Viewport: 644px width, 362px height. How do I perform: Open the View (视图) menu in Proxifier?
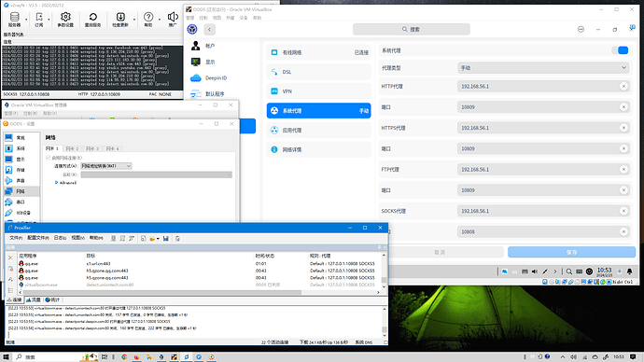(x=77, y=238)
